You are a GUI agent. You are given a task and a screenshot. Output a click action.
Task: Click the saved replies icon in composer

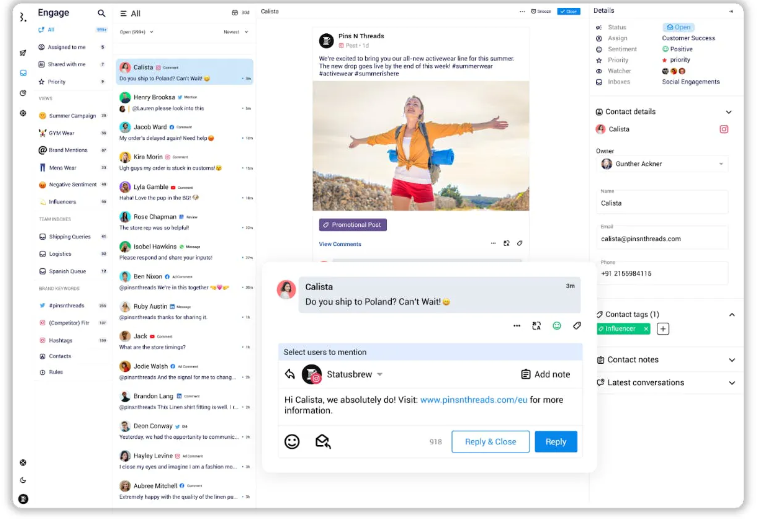pyautogui.click(x=323, y=441)
